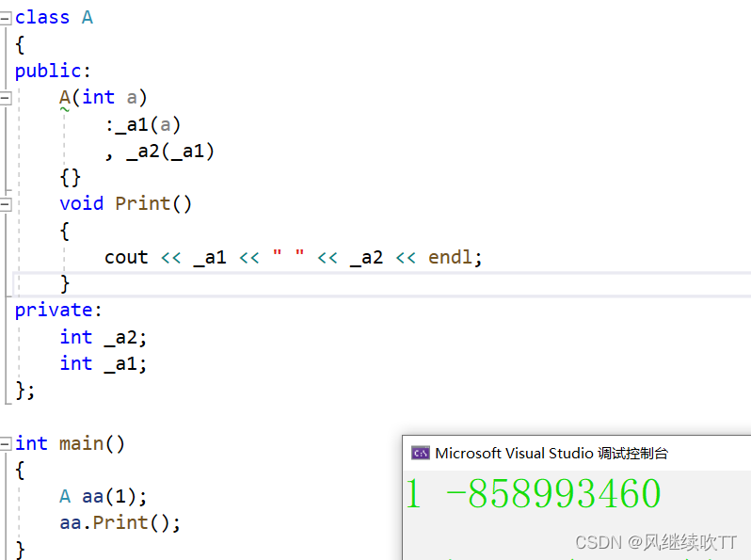Click the 'public:' access specifier

click(53, 71)
